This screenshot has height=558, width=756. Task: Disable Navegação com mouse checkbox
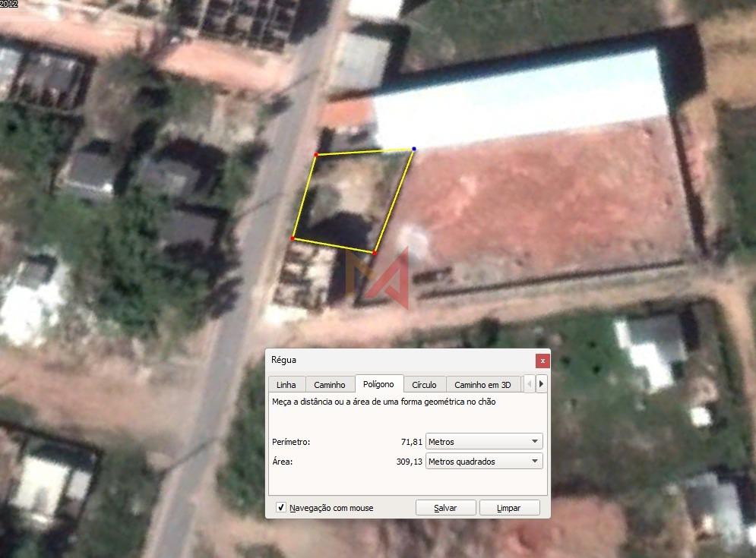281,508
